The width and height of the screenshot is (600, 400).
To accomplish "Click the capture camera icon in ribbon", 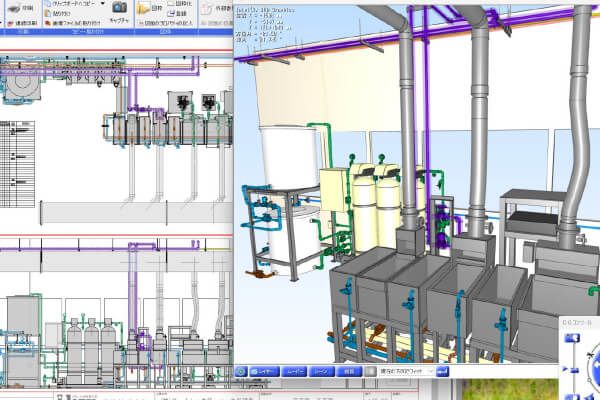I will point(119,7).
